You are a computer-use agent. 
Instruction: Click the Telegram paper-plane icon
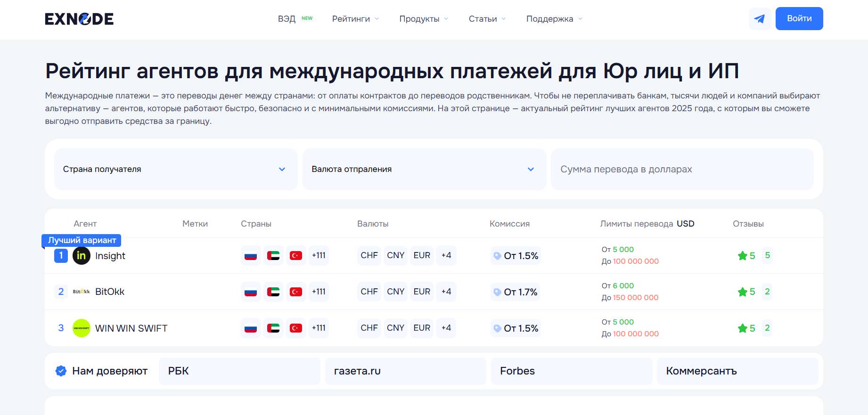[x=759, y=19]
